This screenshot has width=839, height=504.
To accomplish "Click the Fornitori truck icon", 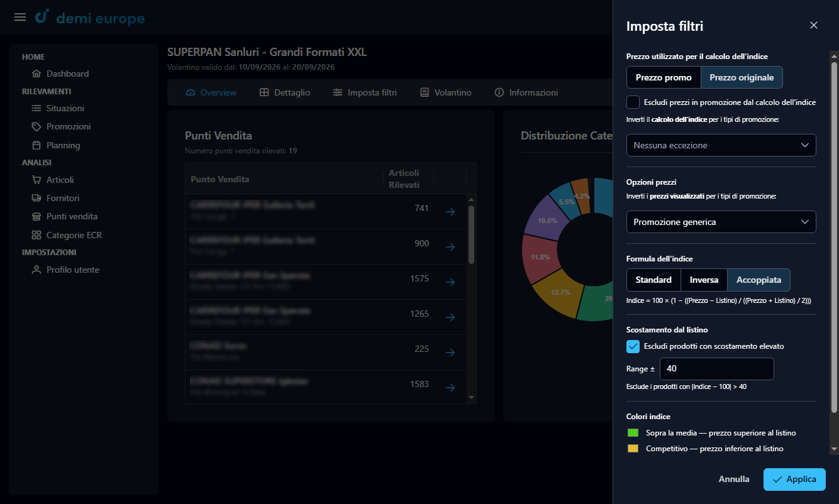I will pos(36,198).
